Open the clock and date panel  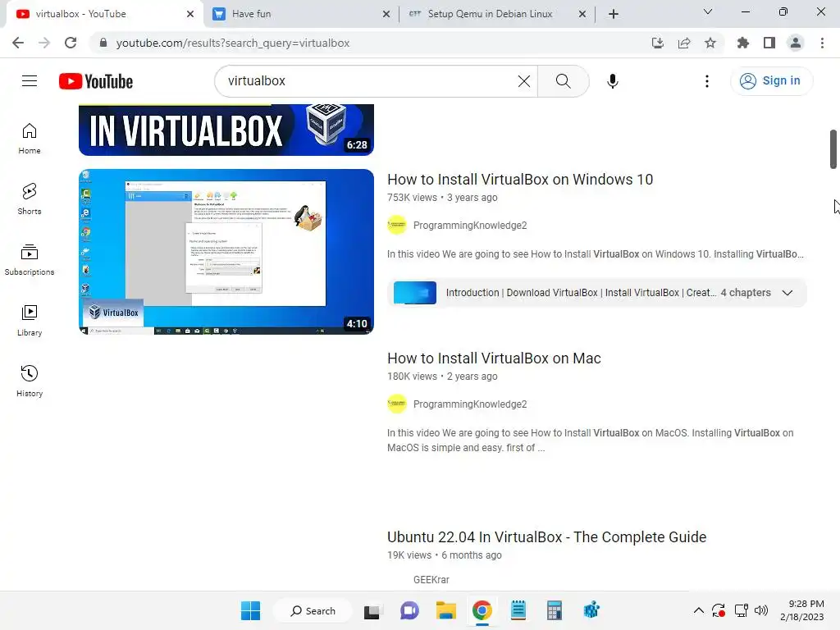[802, 610]
